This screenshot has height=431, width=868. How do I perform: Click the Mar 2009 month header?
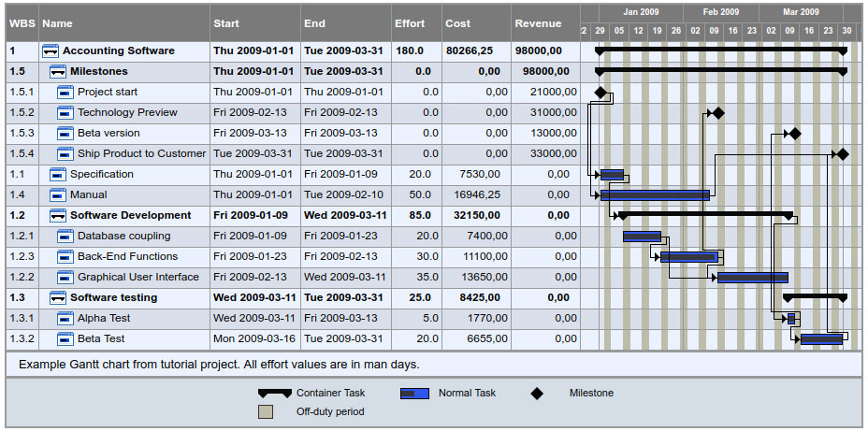click(801, 12)
